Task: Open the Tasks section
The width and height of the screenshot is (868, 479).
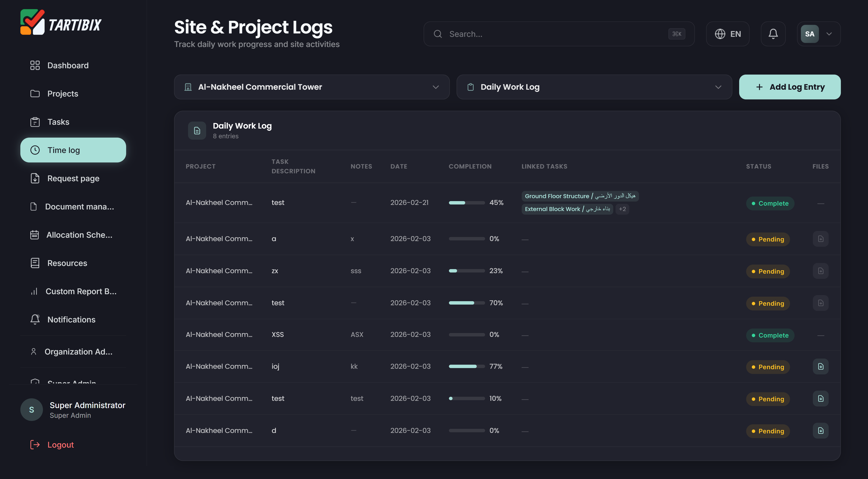Action: [73, 122]
